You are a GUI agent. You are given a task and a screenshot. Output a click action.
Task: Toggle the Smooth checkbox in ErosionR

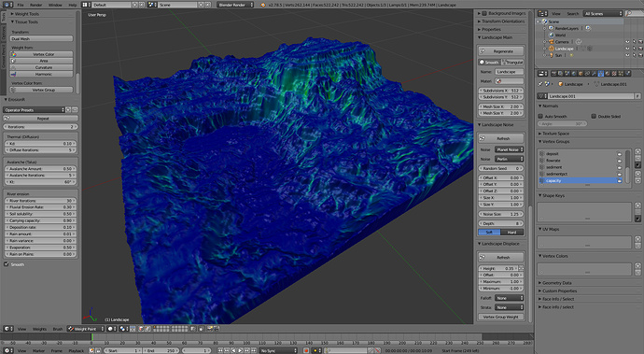[7, 264]
